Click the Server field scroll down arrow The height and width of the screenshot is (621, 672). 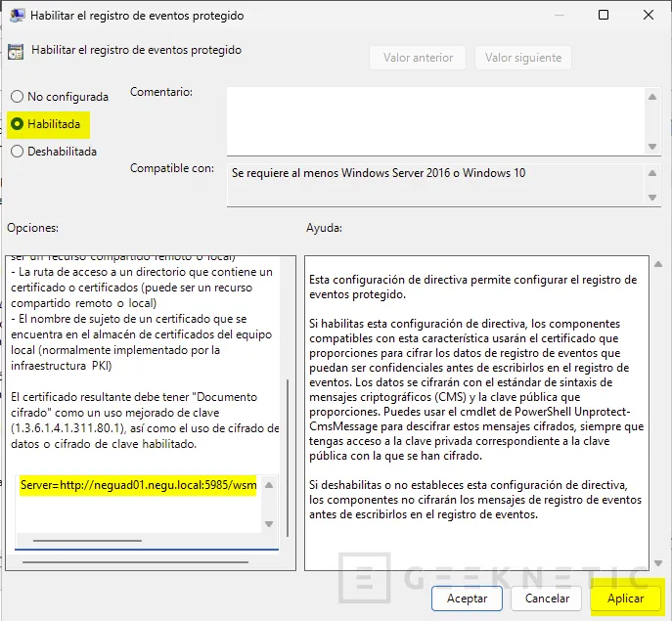pos(269,524)
